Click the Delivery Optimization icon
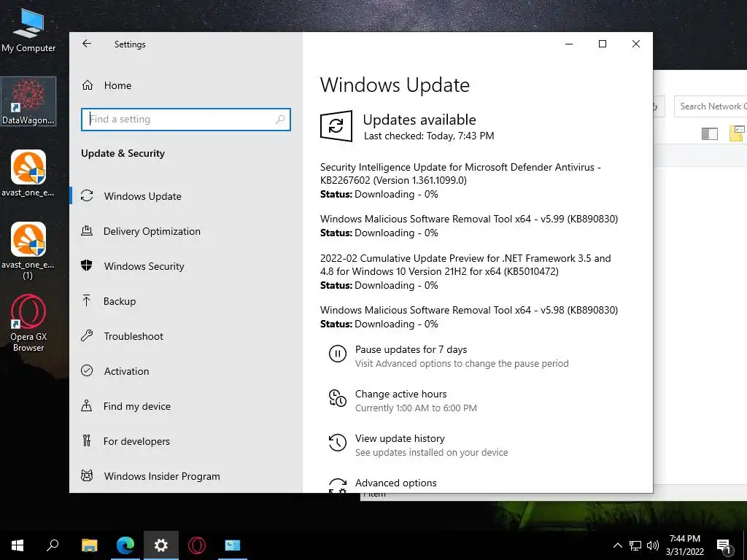The width and height of the screenshot is (747, 560). pos(87,231)
